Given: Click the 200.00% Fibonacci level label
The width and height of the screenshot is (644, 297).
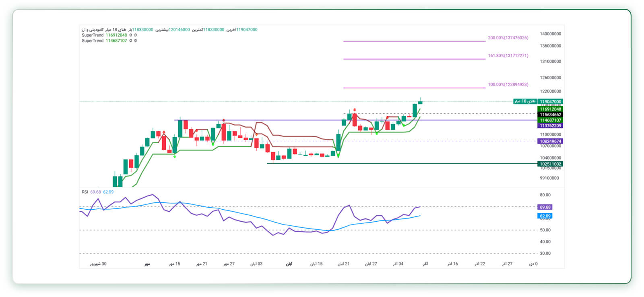Looking at the screenshot, I should click(x=508, y=38).
